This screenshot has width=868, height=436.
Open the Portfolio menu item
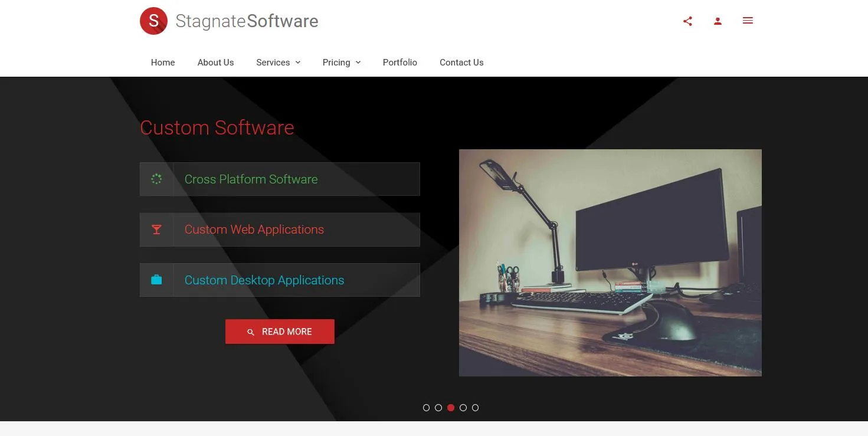pos(400,63)
